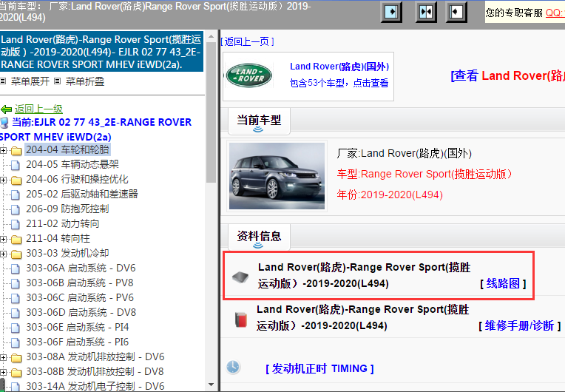Screen dimensions: 565x392
Task: Click the red book icon beside 维修手册/诊断 entry
Action: pos(240,320)
